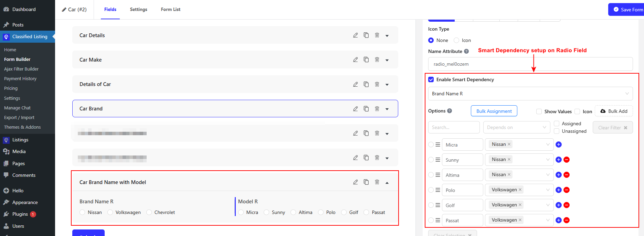Click the Bulk Assignment button
Screen dimensions: 644x236
click(x=494, y=111)
